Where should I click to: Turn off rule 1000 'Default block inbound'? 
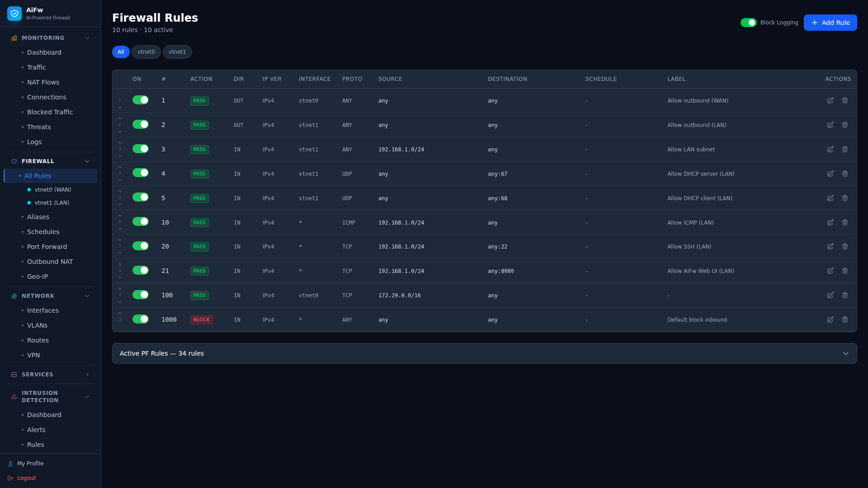(141, 319)
